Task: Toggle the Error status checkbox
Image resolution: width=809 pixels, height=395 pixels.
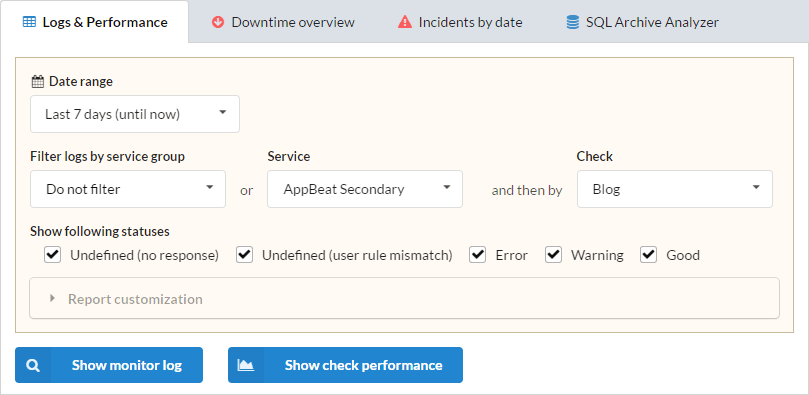Action: pos(478,255)
